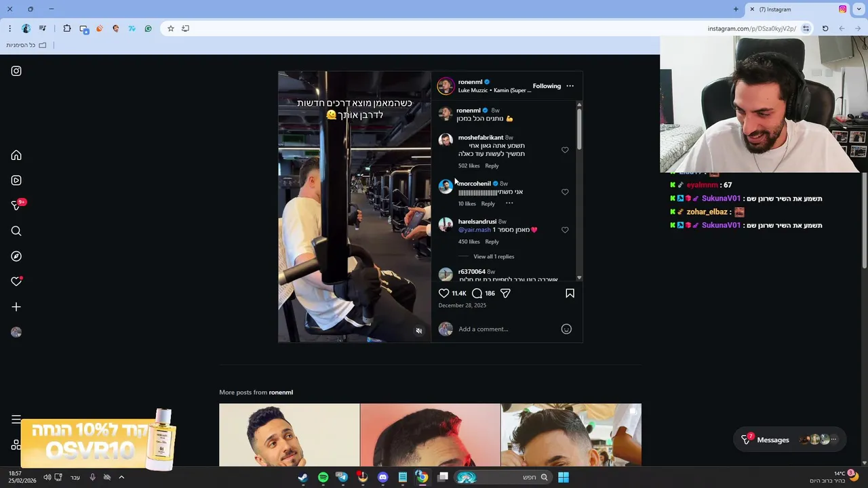Unmute the video with the speaker icon
Screen dimensions: 868x488
(418, 331)
